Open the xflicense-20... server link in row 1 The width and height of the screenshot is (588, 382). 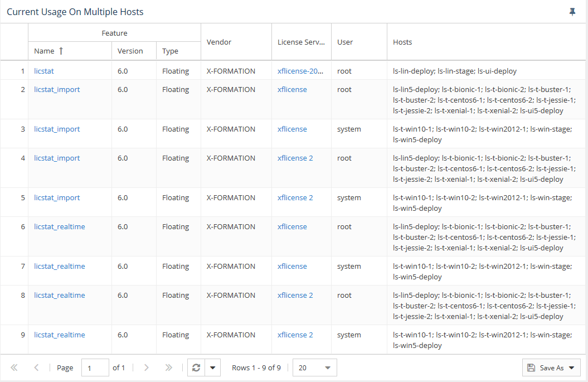click(300, 71)
